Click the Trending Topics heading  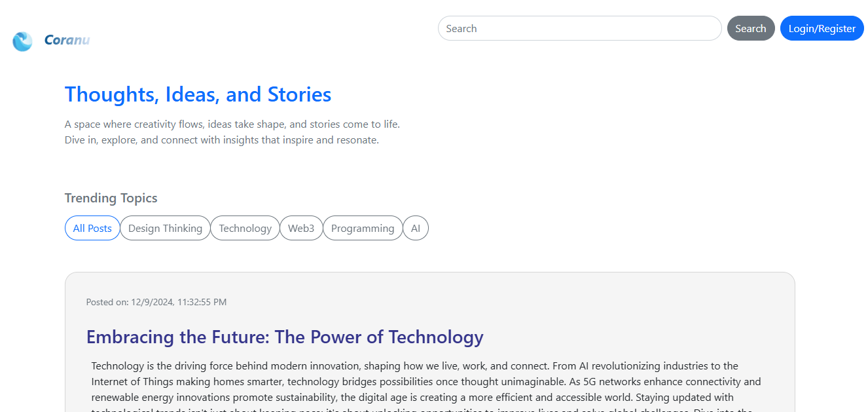click(111, 198)
